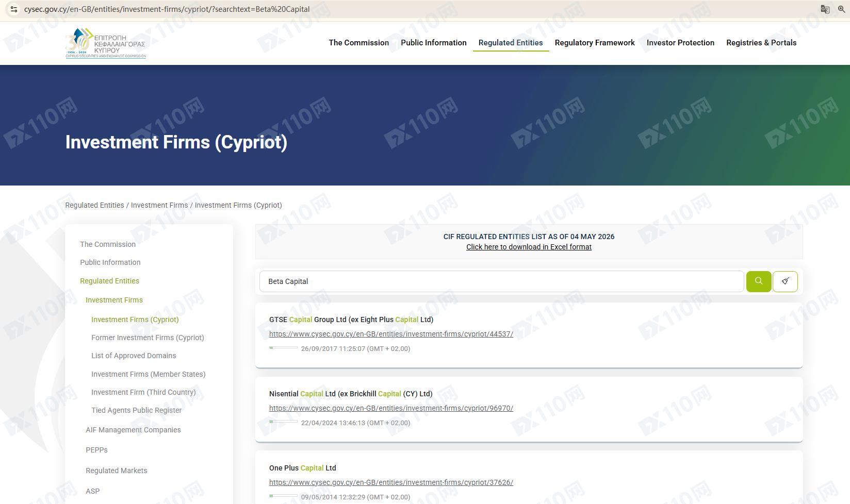Open the Regulatory Framework menu item
850x504 pixels.
point(595,43)
